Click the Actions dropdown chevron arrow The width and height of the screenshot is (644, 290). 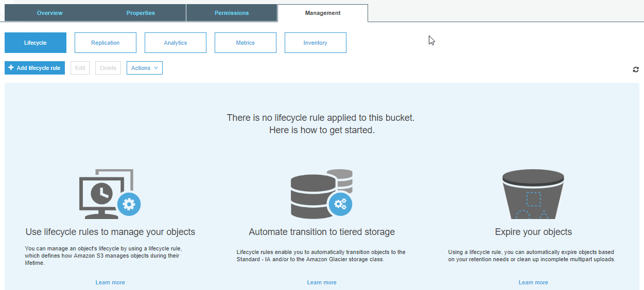(x=156, y=68)
